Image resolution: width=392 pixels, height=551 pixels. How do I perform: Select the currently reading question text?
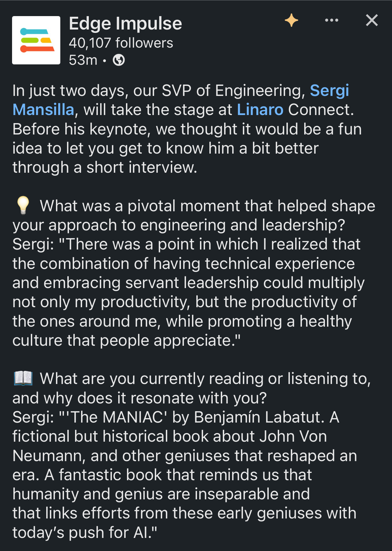pos(192,388)
